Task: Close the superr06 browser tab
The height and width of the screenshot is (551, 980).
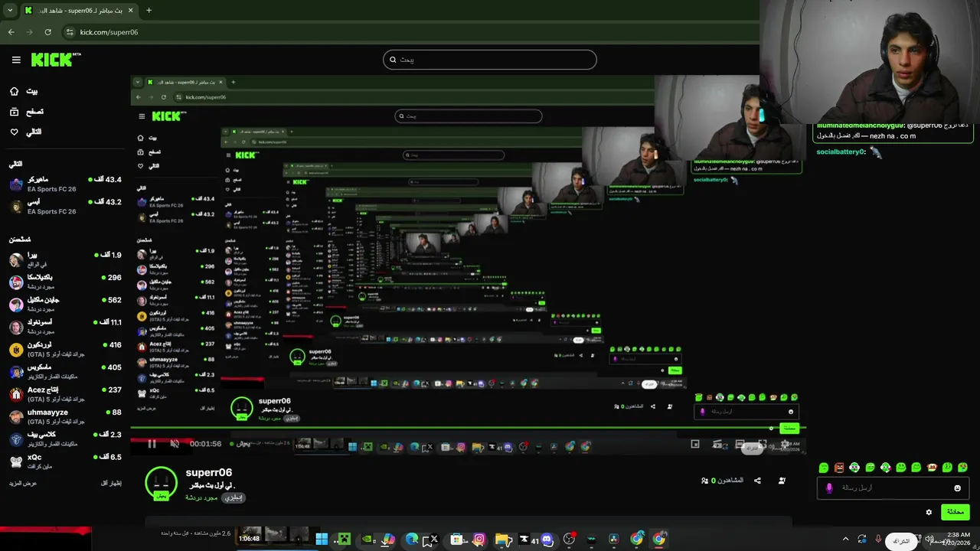Action: 130,11
